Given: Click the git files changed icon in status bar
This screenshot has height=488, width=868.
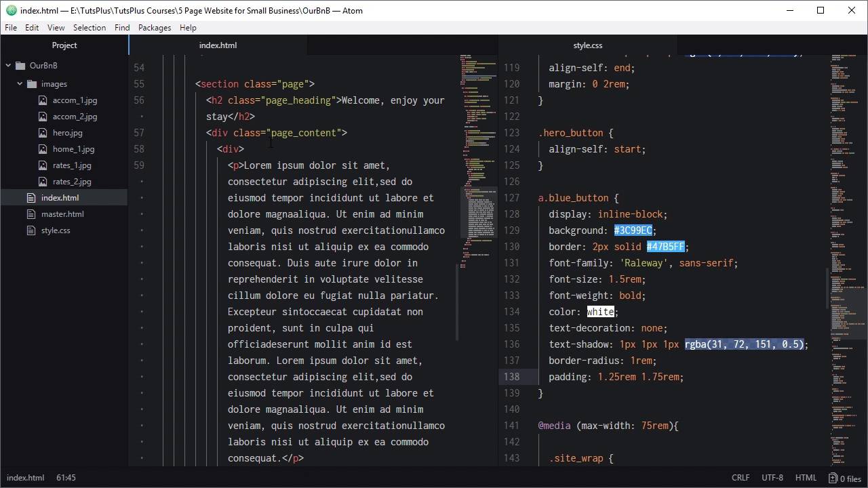Looking at the screenshot, I should 833,478.
